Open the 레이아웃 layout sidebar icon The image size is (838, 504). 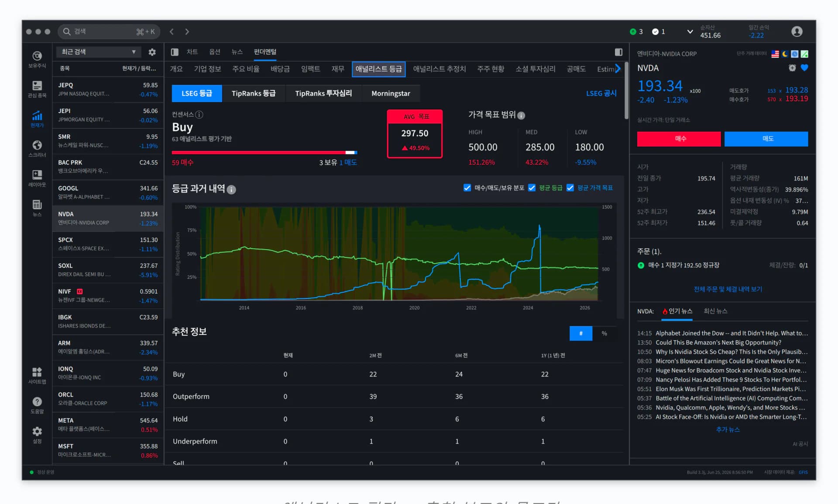tap(37, 175)
